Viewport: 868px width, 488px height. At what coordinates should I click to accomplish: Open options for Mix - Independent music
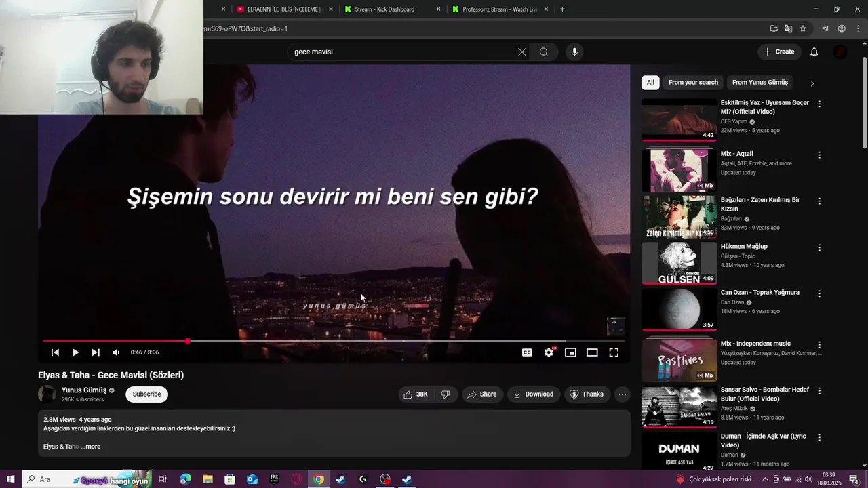pos(819,345)
